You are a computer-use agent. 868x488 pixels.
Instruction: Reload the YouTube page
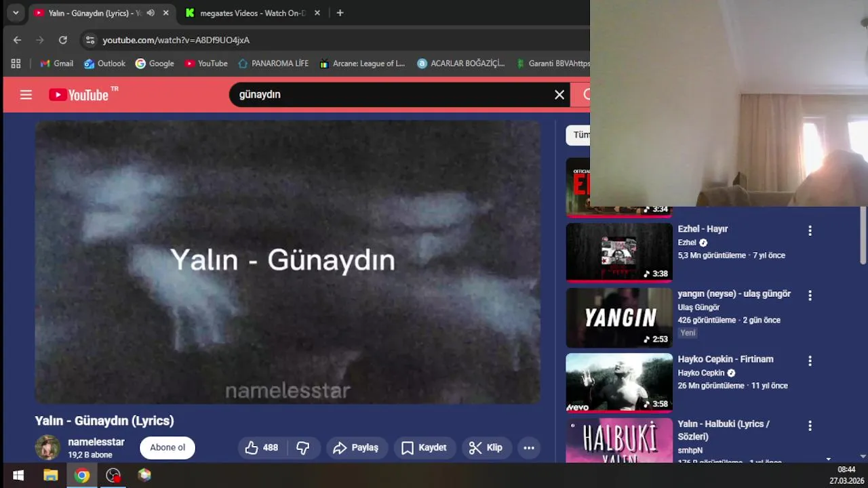(x=63, y=40)
